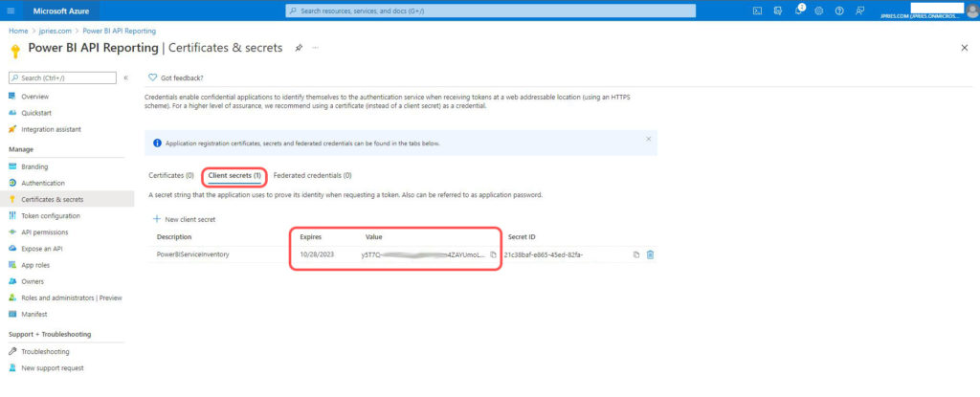Toggle the Azure portal hamburger menu
The width and height of the screenshot is (980, 397).
(x=11, y=11)
